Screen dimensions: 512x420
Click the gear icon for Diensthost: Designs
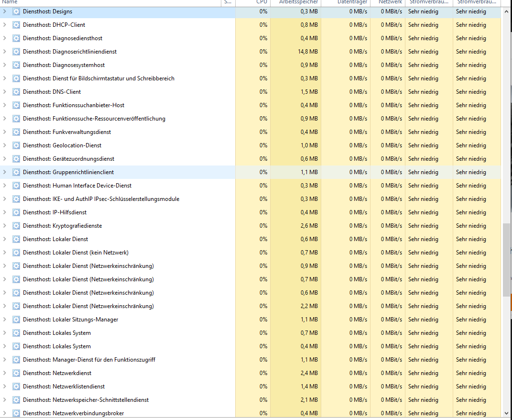(16, 11)
